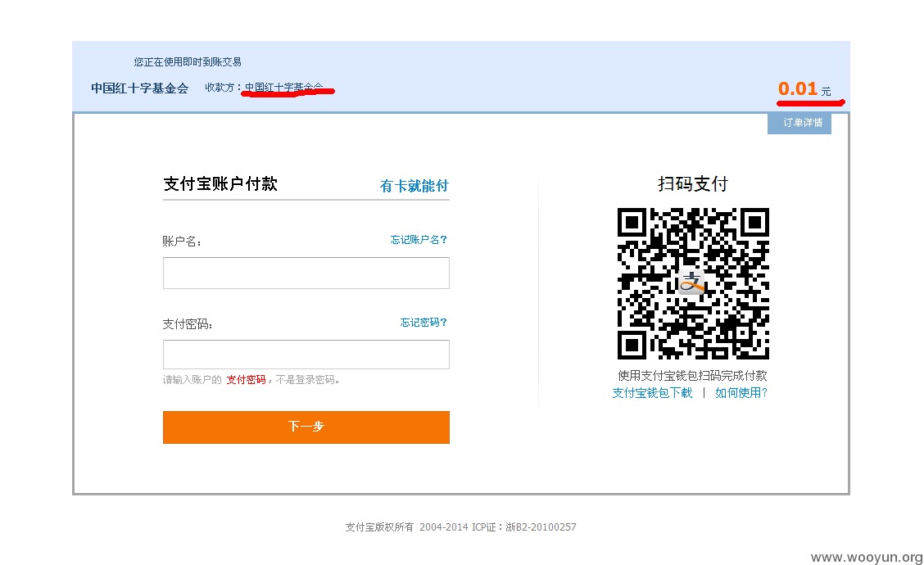Click the 支付密码 payment password field
This screenshot has width=924, height=565.
(306, 354)
